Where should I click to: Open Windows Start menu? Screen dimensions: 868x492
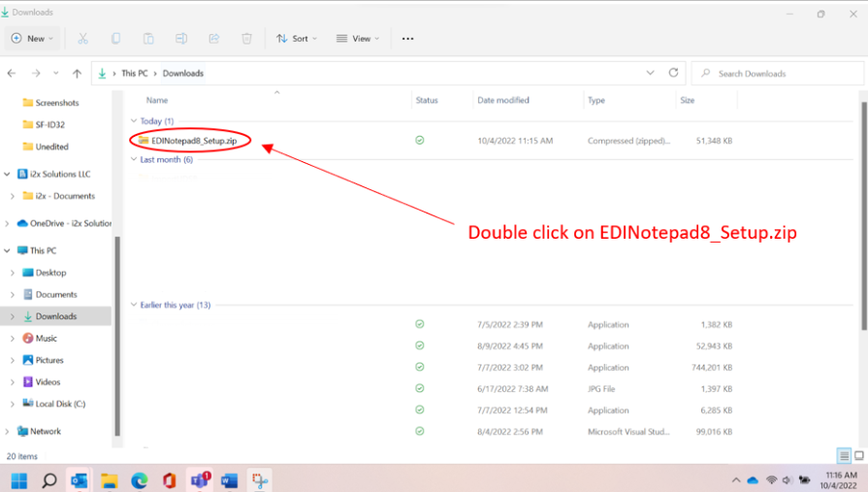[x=19, y=480]
